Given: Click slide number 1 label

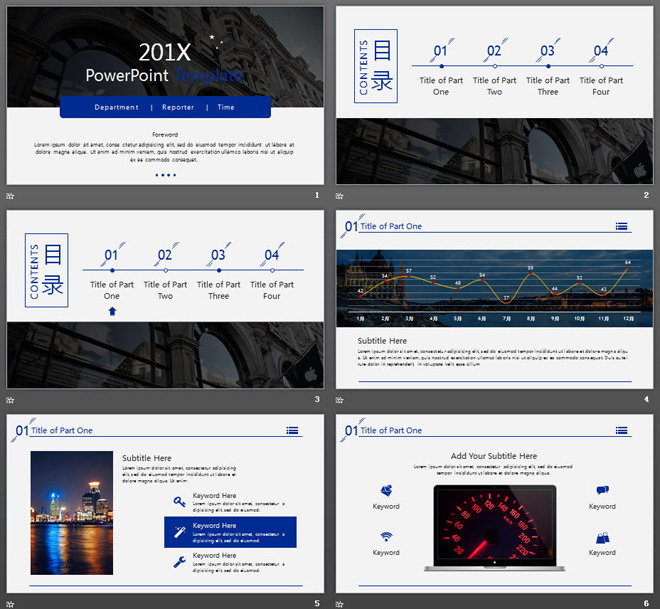Looking at the screenshot, I should (x=317, y=195).
